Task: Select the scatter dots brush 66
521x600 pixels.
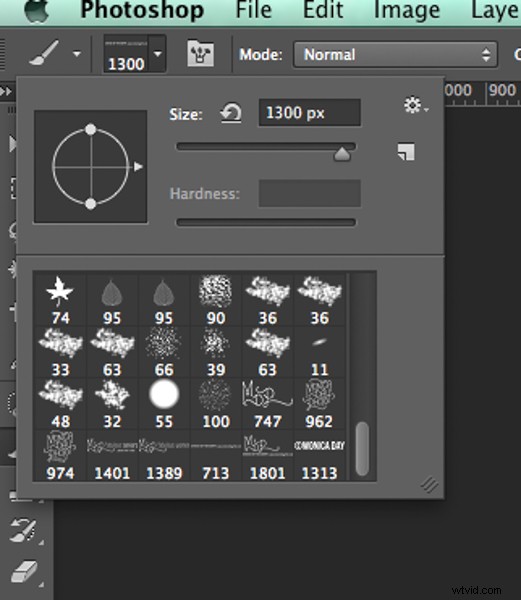Action: point(164,352)
